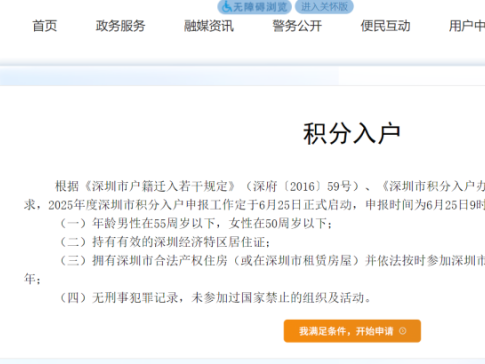Open the 首页 home menu item

pyautogui.click(x=45, y=26)
